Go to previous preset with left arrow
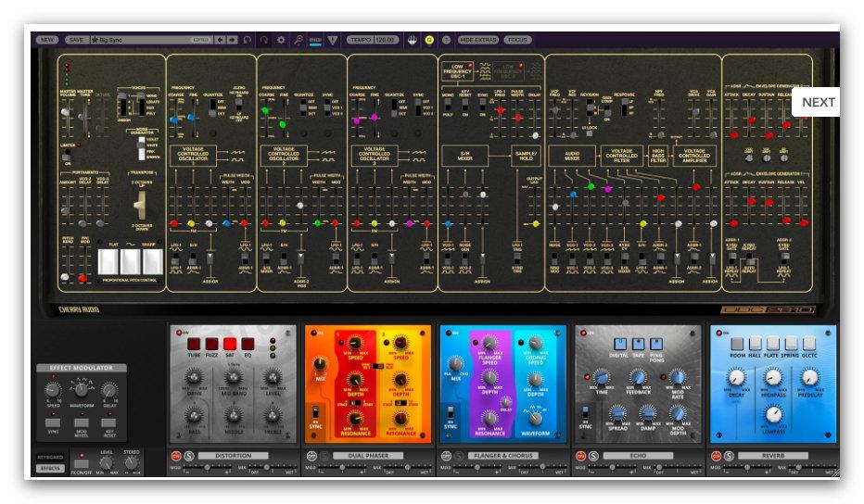Image resolution: width=864 pixels, height=504 pixels. [220, 40]
